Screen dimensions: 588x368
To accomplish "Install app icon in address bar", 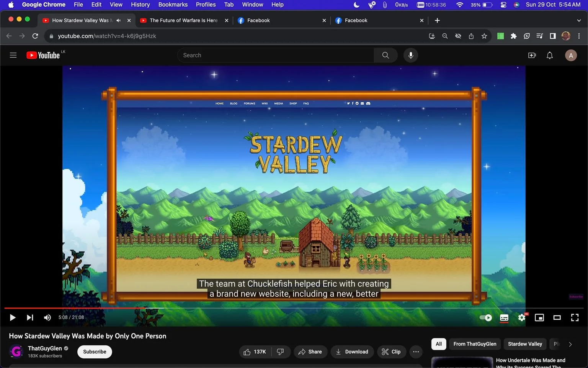I will coord(432,36).
